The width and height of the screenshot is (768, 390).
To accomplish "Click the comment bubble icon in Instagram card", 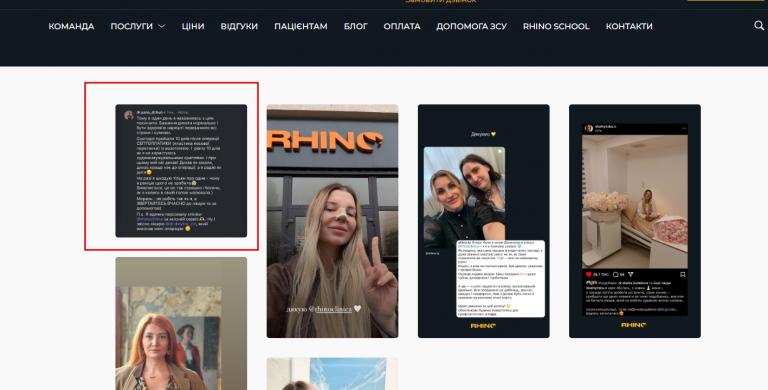I will coord(616,274).
